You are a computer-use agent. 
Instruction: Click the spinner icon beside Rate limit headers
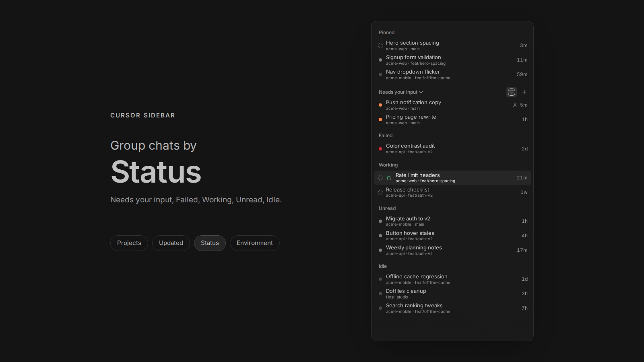pos(380,178)
